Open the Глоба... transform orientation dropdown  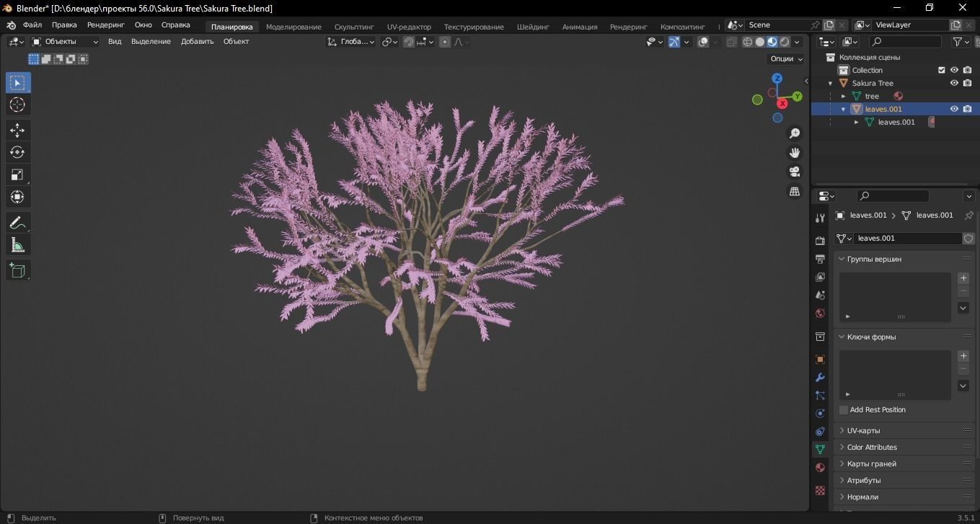[351, 42]
